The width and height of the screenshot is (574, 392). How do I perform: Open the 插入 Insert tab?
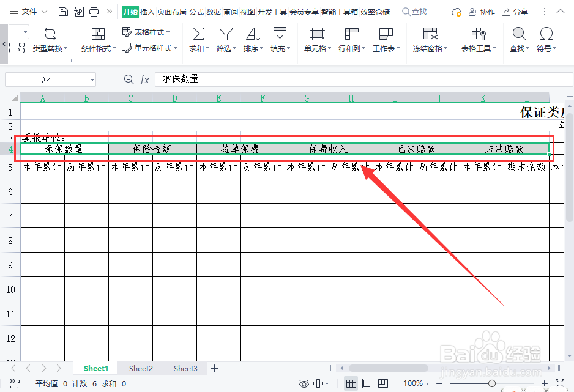click(x=147, y=12)
